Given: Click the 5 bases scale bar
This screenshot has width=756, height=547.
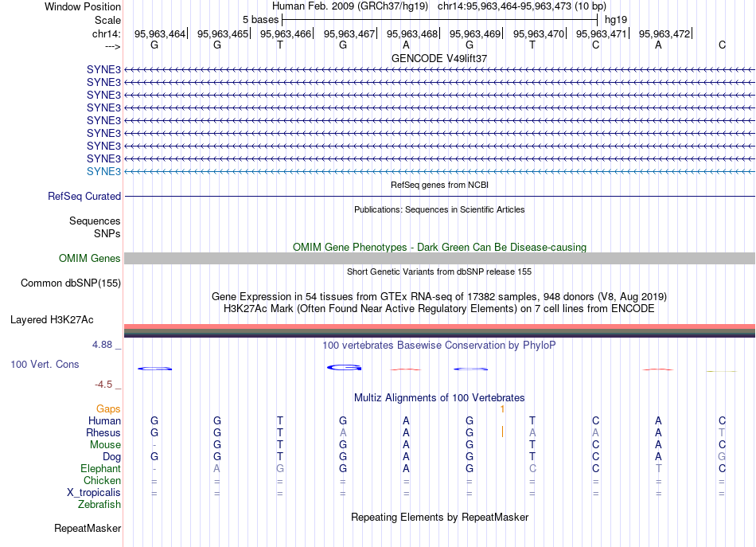Looking at the screenshot, I should (439, 20).
